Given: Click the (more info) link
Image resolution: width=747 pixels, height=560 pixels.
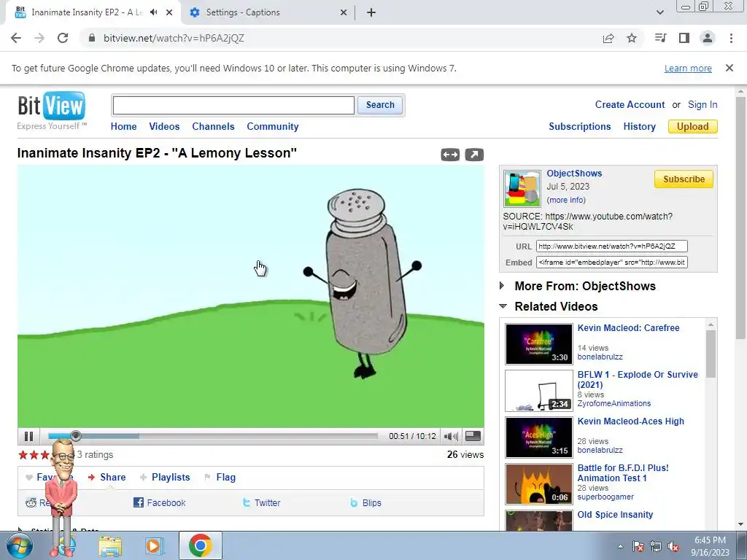Looking at the screenshot, I should 566,200.
